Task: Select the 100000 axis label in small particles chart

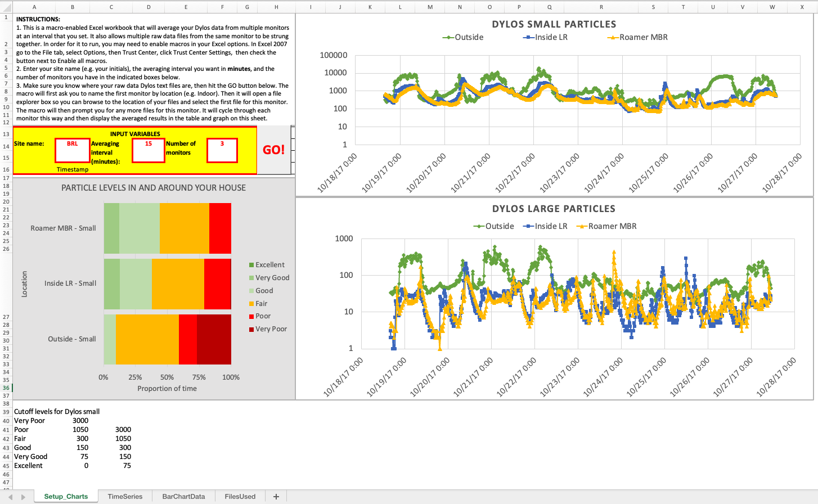Action: point(334,55)
